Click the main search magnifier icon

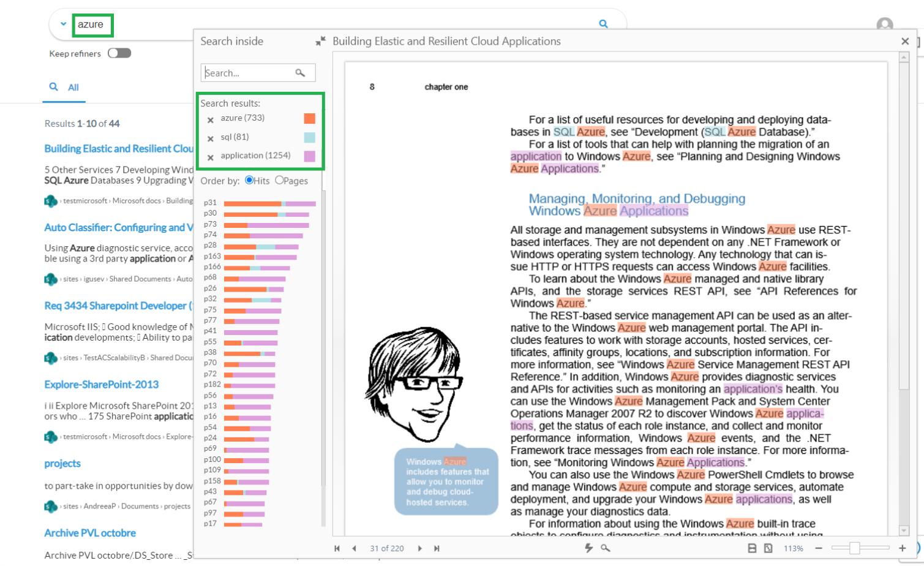pyautogui.click(x=603, y=24)
